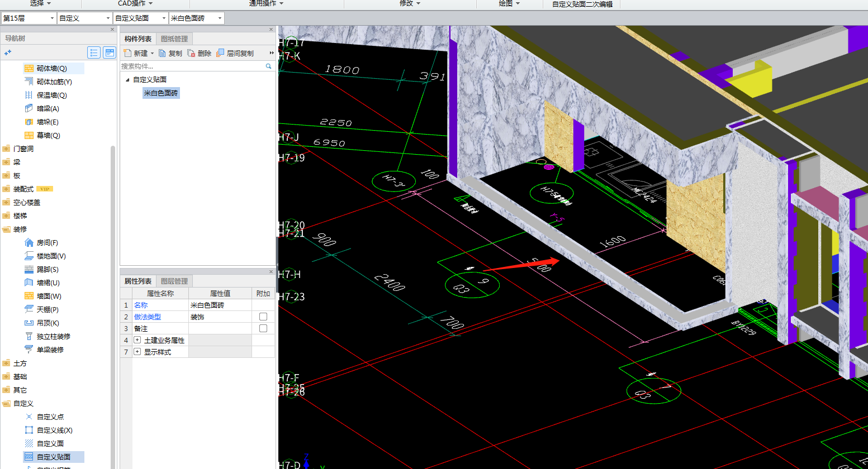The width and height of the screenshot is (868, 469).
Task: Expand the 门窗洞 folder
Action: click(6, 149)
